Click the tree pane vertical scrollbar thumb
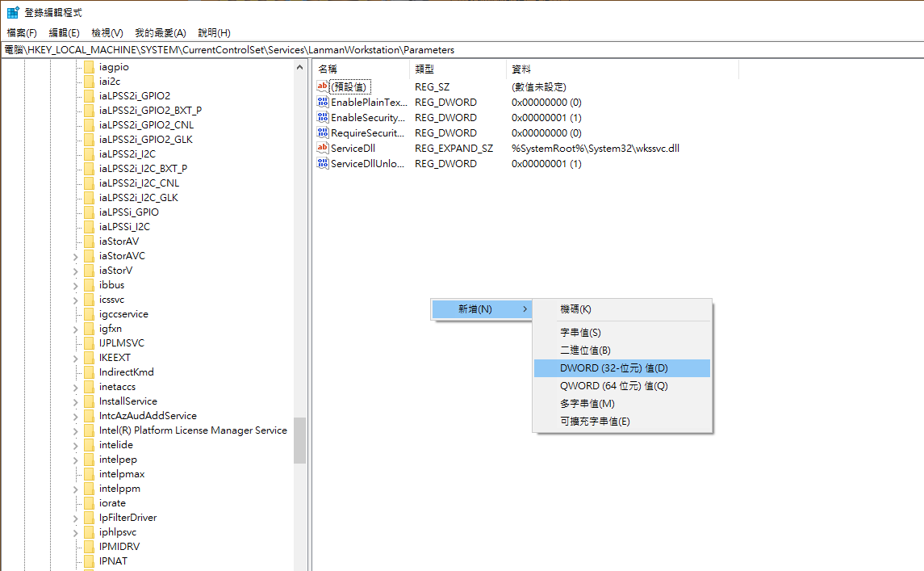The height and width of the screenshot is (571, 924). [x=299, y=440]
